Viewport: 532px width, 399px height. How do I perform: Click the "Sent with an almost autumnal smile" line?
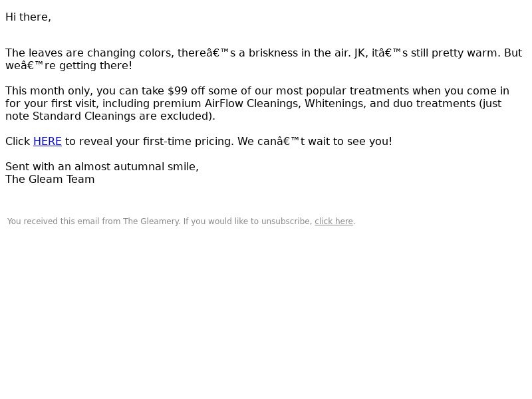[102, 167]
